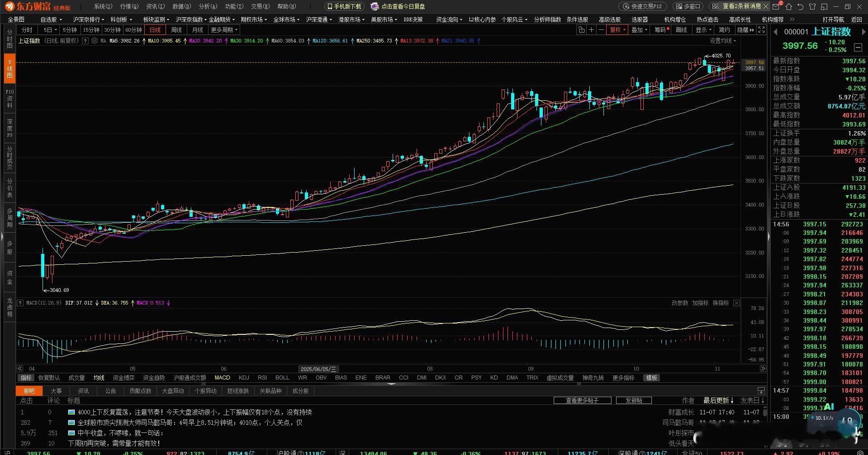Image resolution: width=868 pixels, height=455 pixels.
Task: Zoom out chart with minus icon
Action: click(601, 30)
